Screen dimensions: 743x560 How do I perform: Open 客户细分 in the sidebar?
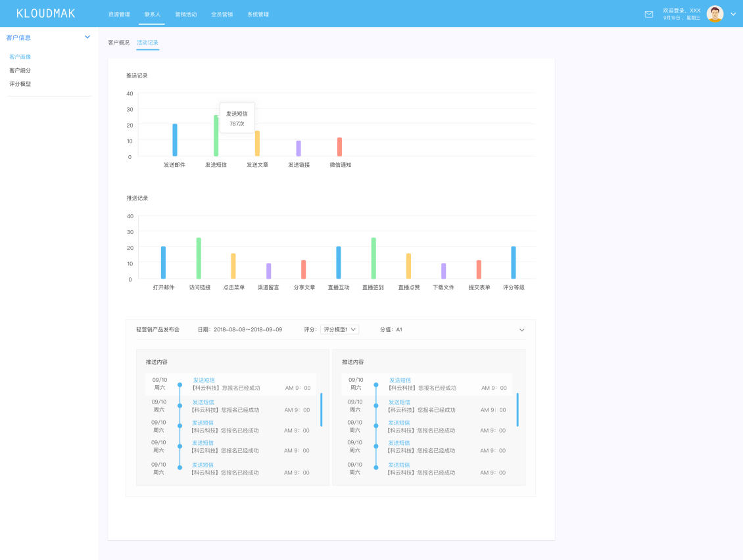pos(20,70)
